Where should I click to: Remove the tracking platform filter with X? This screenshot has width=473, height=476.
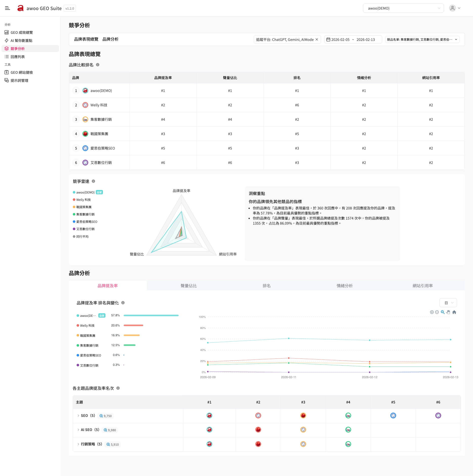(317, 40)
